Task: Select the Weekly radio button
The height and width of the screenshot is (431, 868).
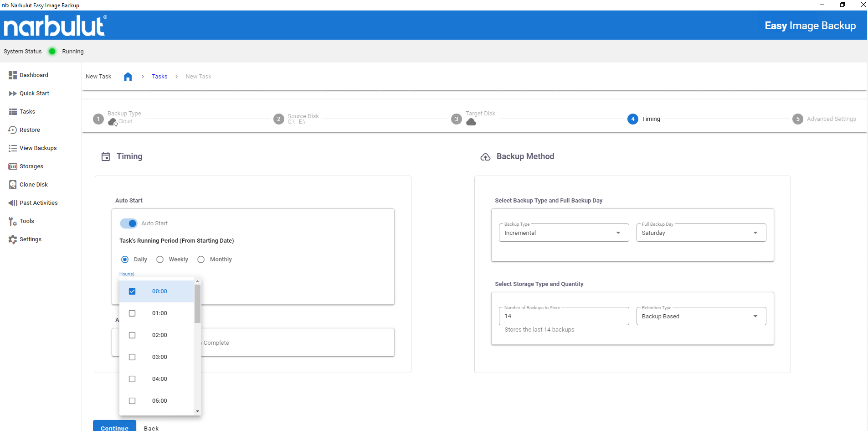Action: (160, 260)
